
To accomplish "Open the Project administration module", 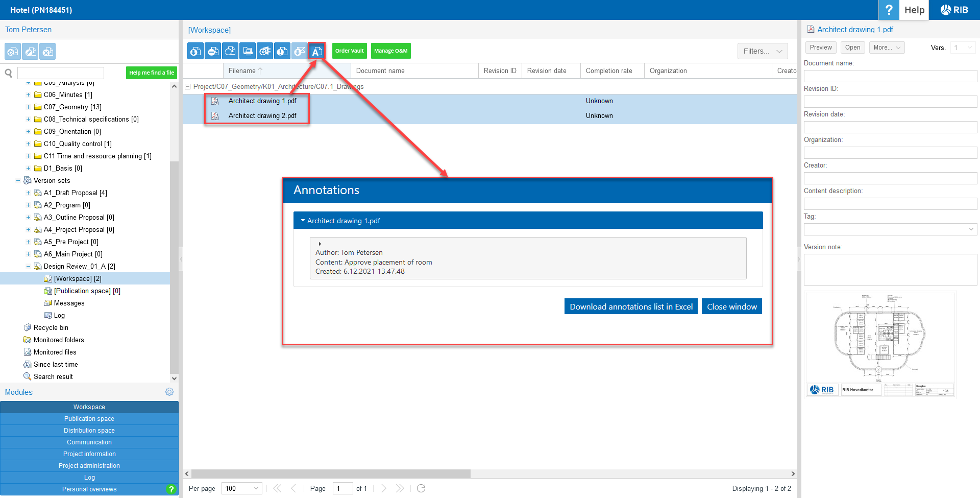I will 89,466.
